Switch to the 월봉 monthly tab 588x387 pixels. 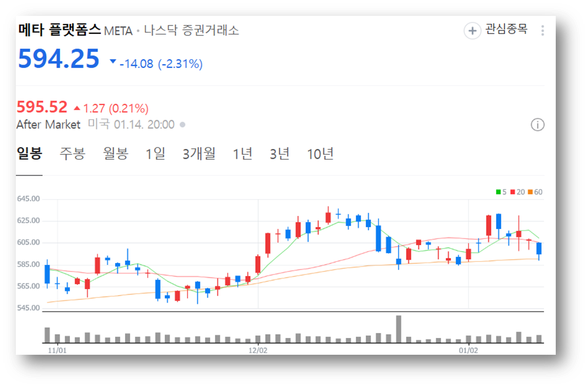pos(116,153)
